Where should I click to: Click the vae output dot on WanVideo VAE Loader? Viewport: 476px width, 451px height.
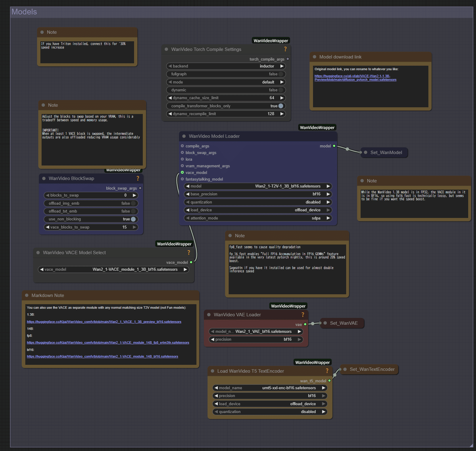[x=305, y=324]
